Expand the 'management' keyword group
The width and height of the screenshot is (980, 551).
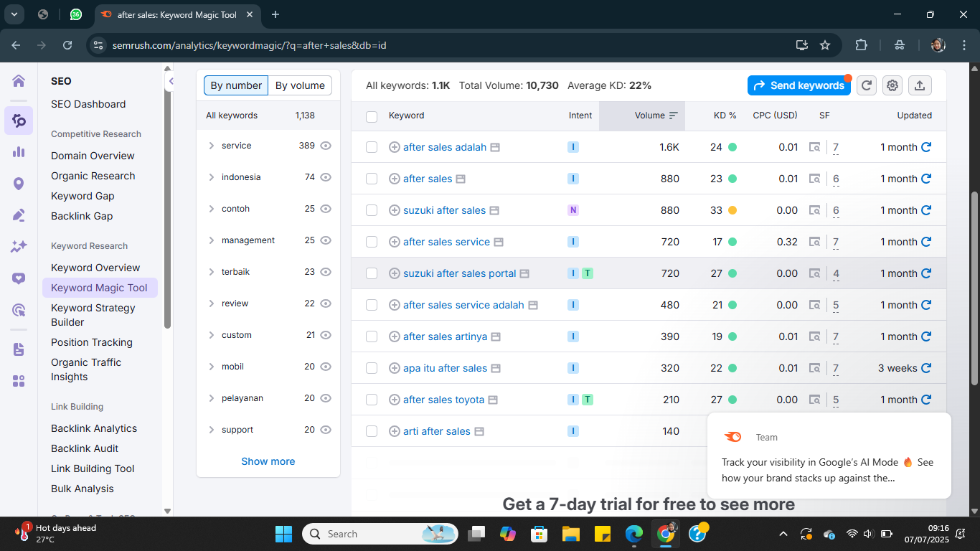(x=211, y=240)
